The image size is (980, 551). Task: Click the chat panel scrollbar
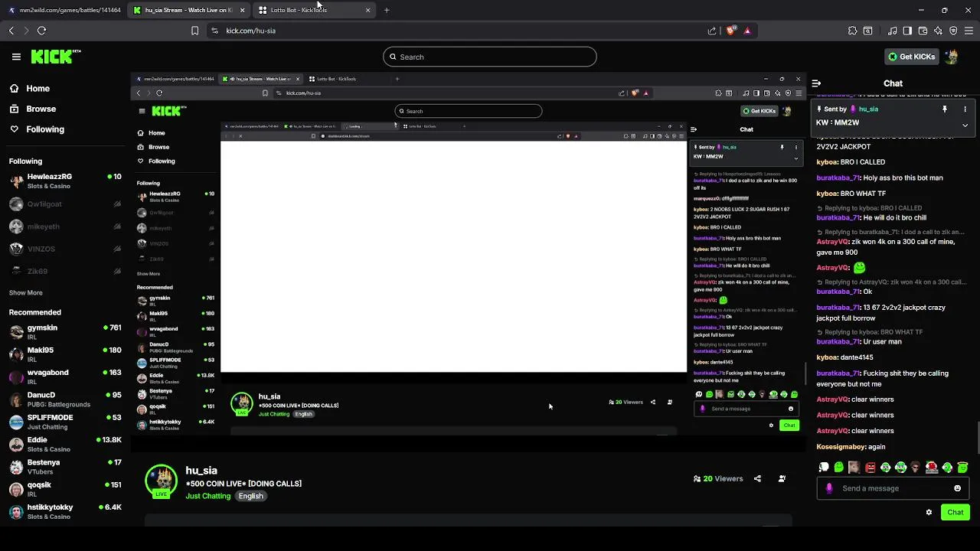coord(977,436)
